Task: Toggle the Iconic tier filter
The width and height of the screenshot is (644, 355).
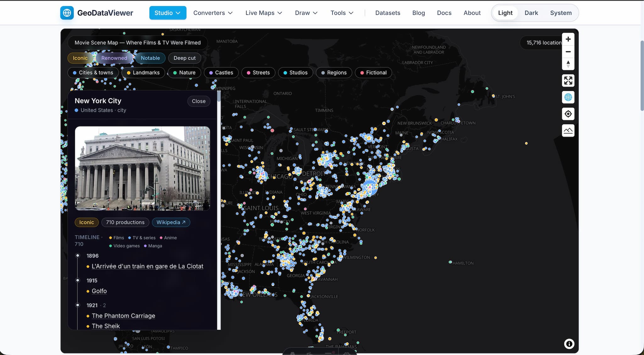Action: tap(80, 58)
